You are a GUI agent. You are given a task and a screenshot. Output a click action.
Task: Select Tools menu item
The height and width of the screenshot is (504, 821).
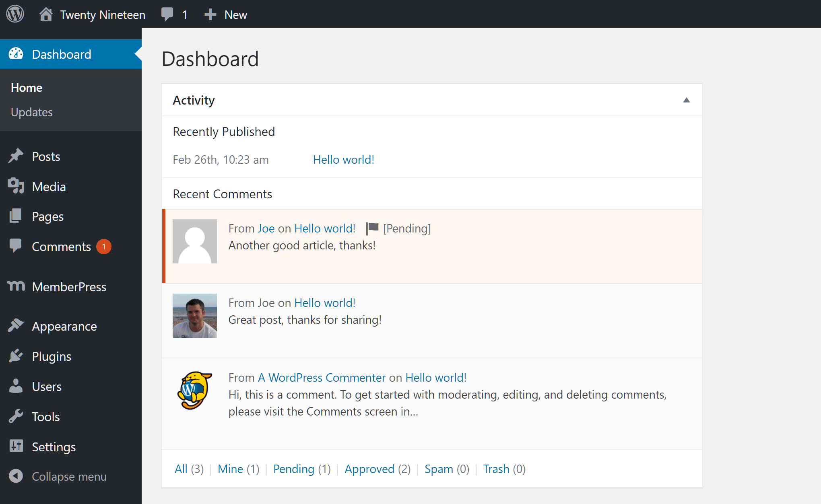click(46, 417)
